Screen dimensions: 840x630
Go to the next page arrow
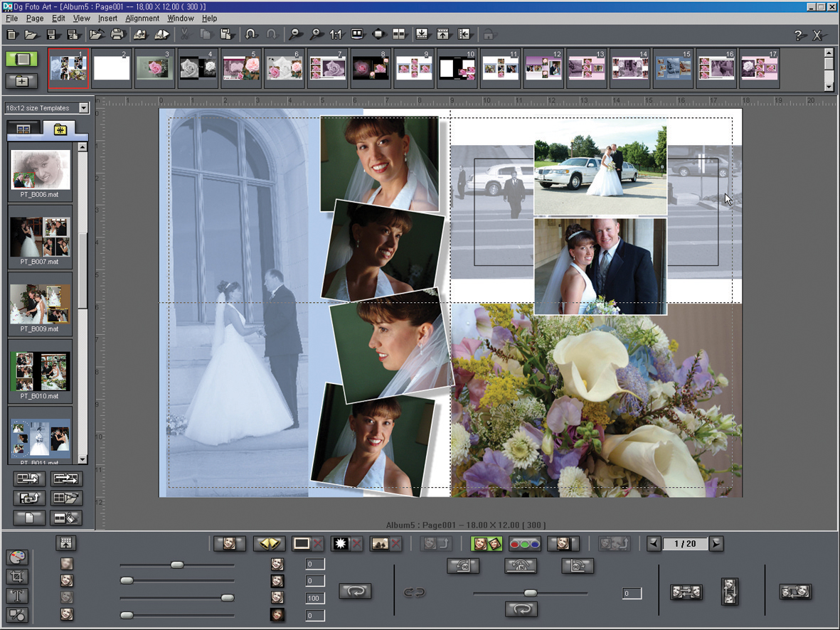pyautogui.click(x=716, y=544)
